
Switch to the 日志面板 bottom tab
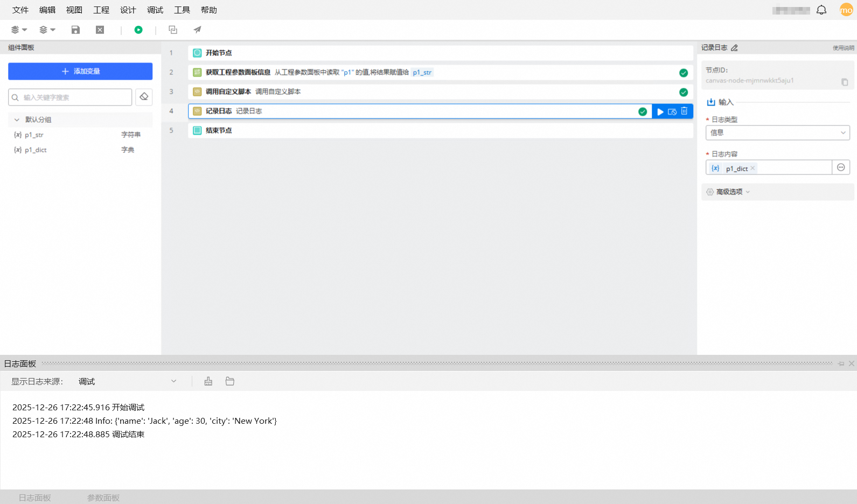[35, 498]
